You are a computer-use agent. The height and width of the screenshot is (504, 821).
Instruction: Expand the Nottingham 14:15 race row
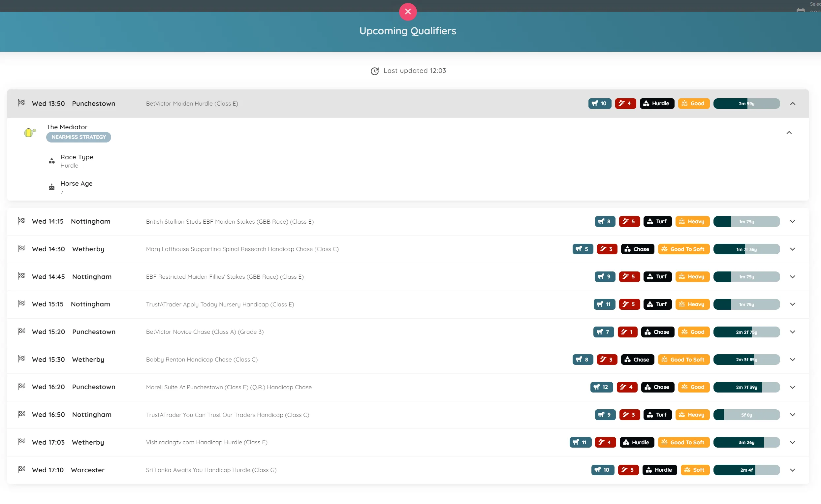click(x=793, y=221)
